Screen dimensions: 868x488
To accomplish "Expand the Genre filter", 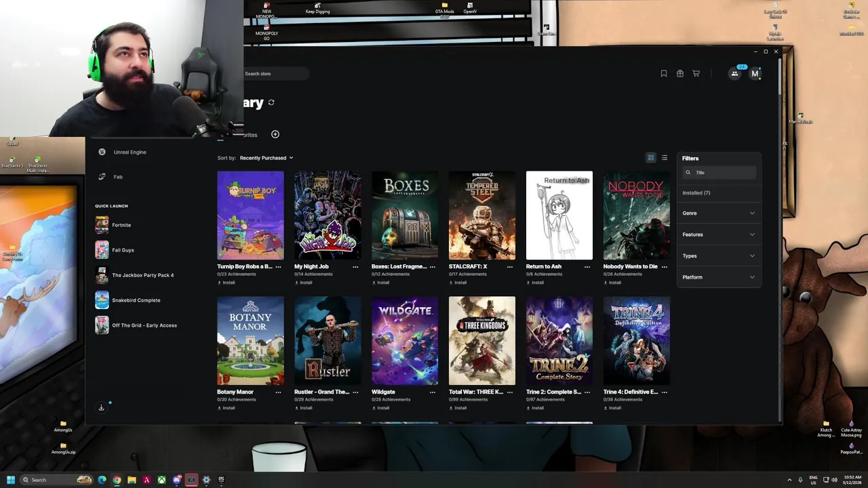I will point(719,213).
